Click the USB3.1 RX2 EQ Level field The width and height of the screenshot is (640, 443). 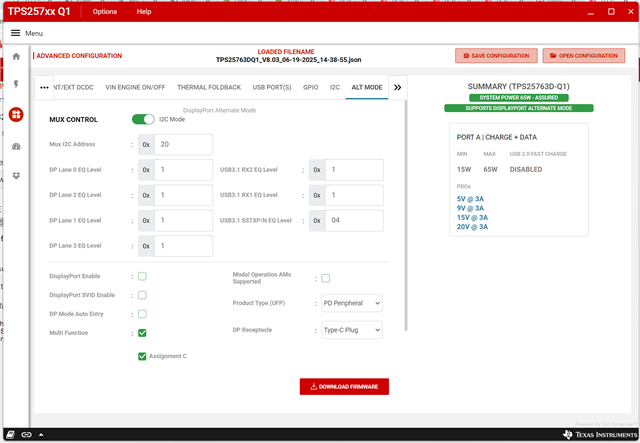354,170
